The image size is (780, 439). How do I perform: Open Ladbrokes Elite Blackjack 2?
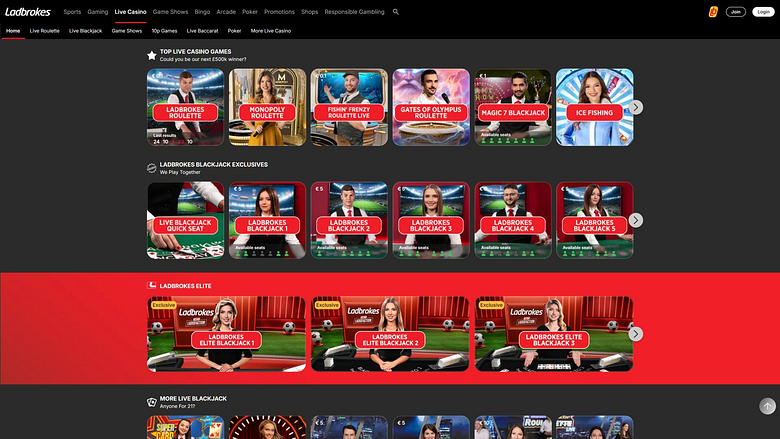pos(390,334)
